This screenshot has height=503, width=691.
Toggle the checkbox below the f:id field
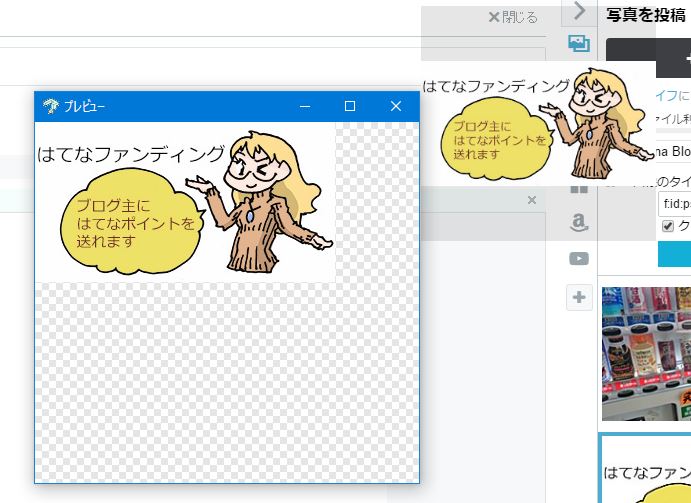(668, 226)
